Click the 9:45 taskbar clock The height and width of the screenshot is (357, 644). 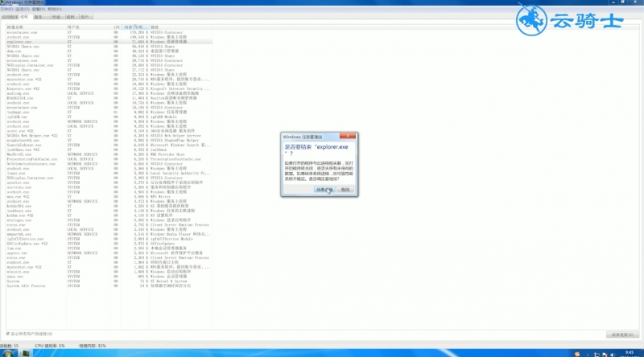pyautogui.click(x=630, y=353)
